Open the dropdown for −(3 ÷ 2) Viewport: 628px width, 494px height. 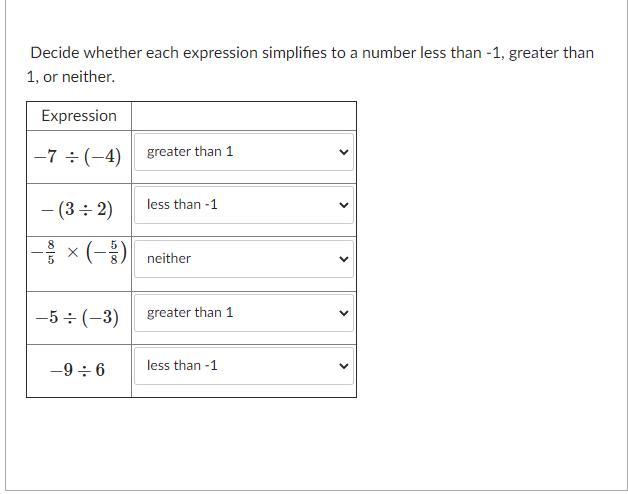coord(243,205)
